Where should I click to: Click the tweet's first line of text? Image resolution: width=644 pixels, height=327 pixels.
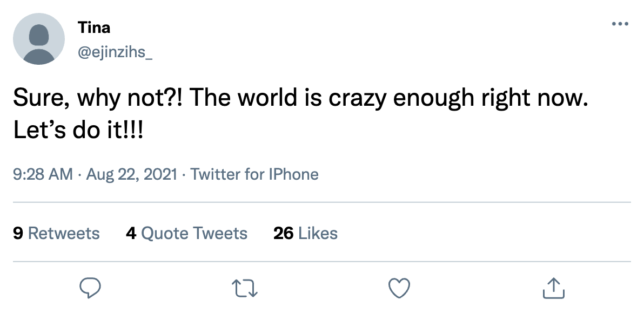coord(300,98)
